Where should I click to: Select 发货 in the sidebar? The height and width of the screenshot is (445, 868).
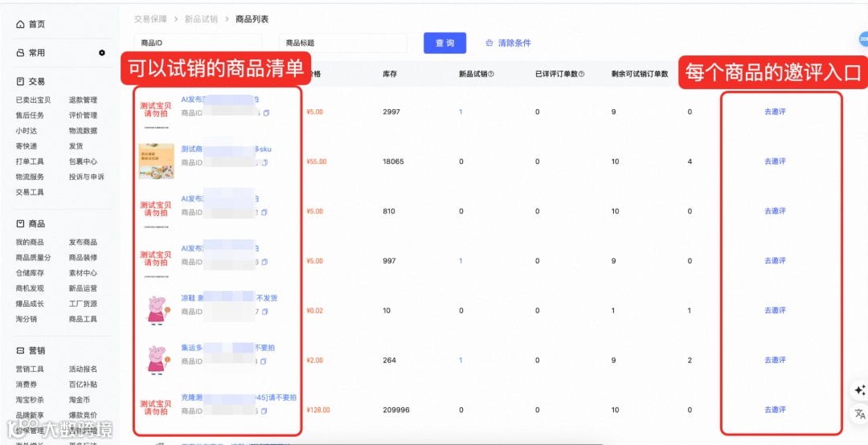tap(76, 147)
